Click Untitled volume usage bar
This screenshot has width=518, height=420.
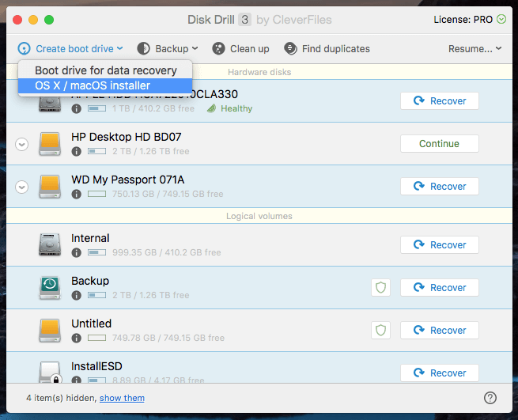pos(96,338)
